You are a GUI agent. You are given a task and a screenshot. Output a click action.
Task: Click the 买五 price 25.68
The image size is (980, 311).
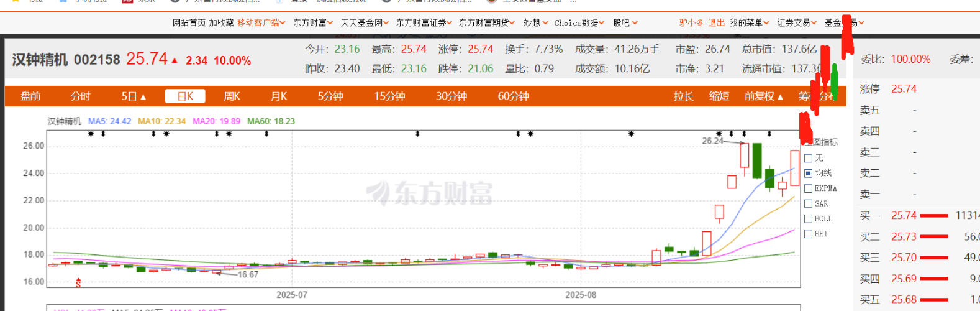[x=904, y=299]
